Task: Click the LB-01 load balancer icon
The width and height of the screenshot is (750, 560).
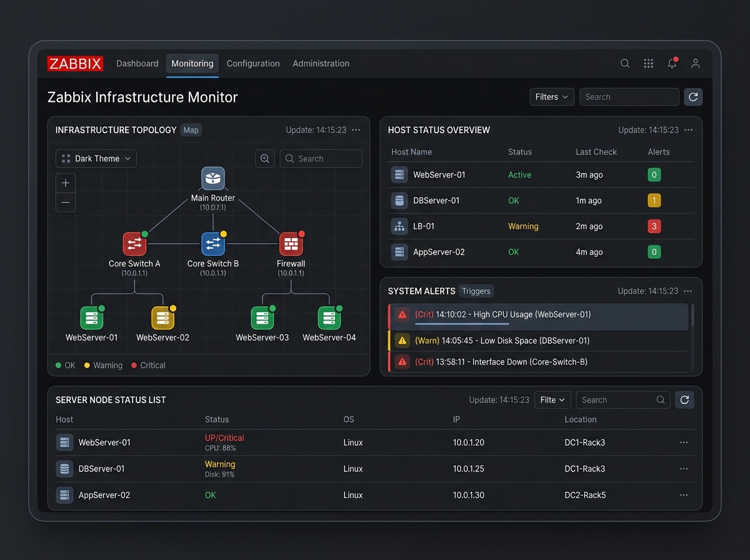Action: (399, 226)
